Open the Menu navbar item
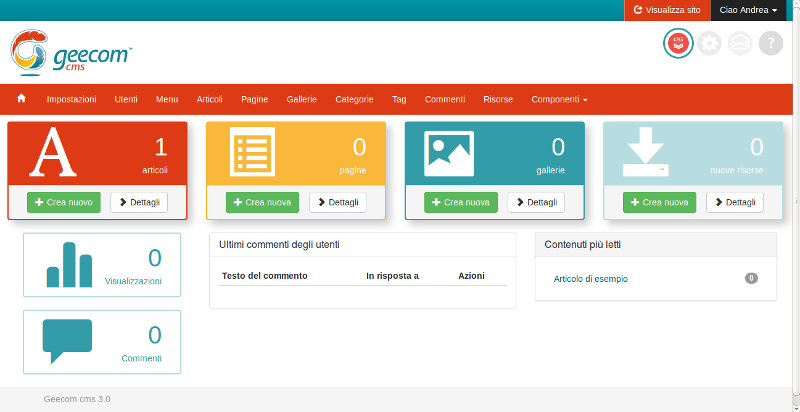This screenshot has height=412, width=800. click(167, 99)
